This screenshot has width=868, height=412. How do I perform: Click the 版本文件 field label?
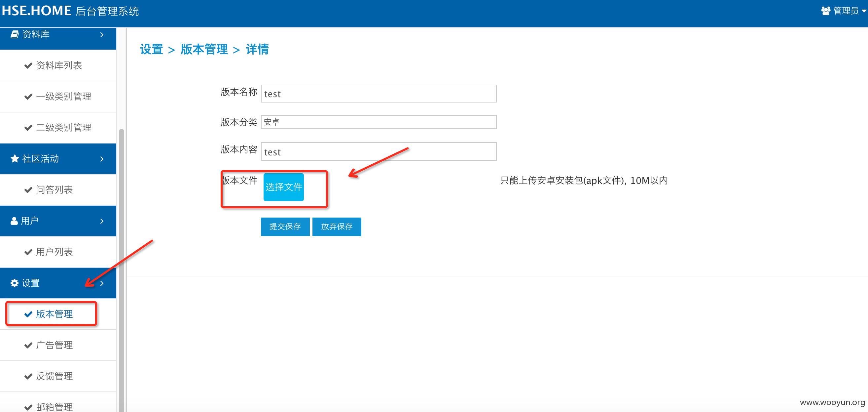[239, 181]
